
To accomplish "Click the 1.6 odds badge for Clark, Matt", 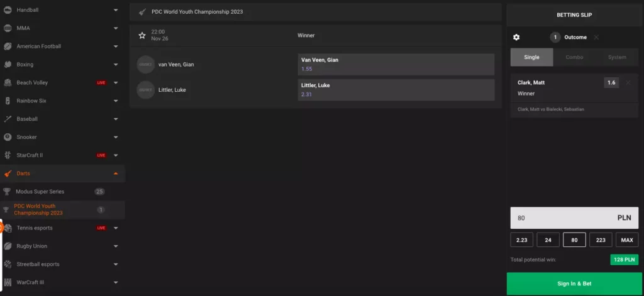I will point(611,82).
